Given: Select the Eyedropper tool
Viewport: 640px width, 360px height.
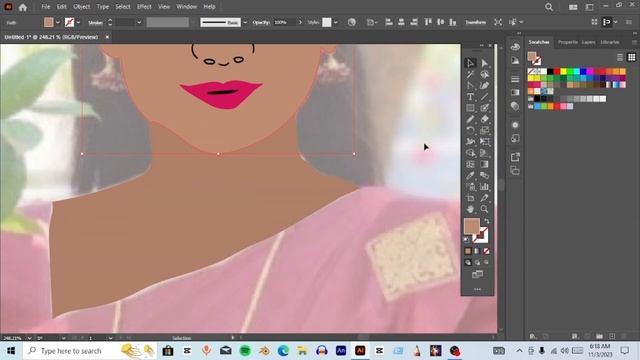Looking at the screenshot, I should pos(470,176).
